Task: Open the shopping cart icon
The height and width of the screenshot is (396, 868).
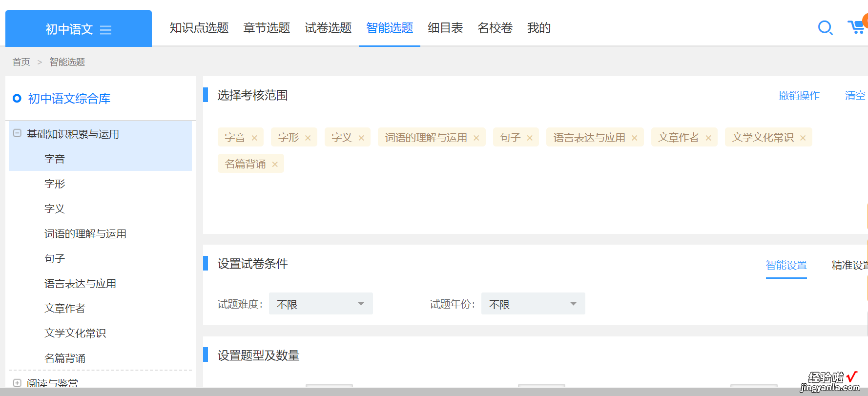Action: click(x=857, y=27)
